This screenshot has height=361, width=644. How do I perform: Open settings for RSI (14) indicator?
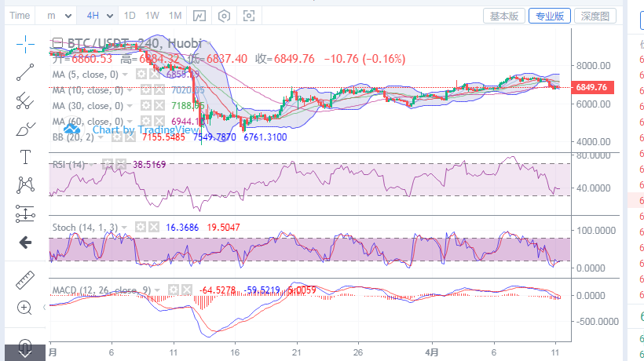coord(108,164)
